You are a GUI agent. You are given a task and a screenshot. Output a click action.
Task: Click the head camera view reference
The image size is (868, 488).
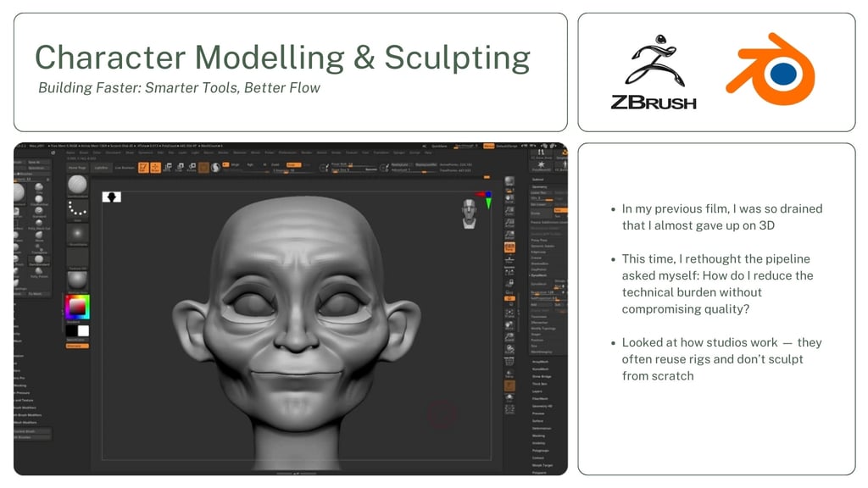pyautogui.click(x=469, y=213)
